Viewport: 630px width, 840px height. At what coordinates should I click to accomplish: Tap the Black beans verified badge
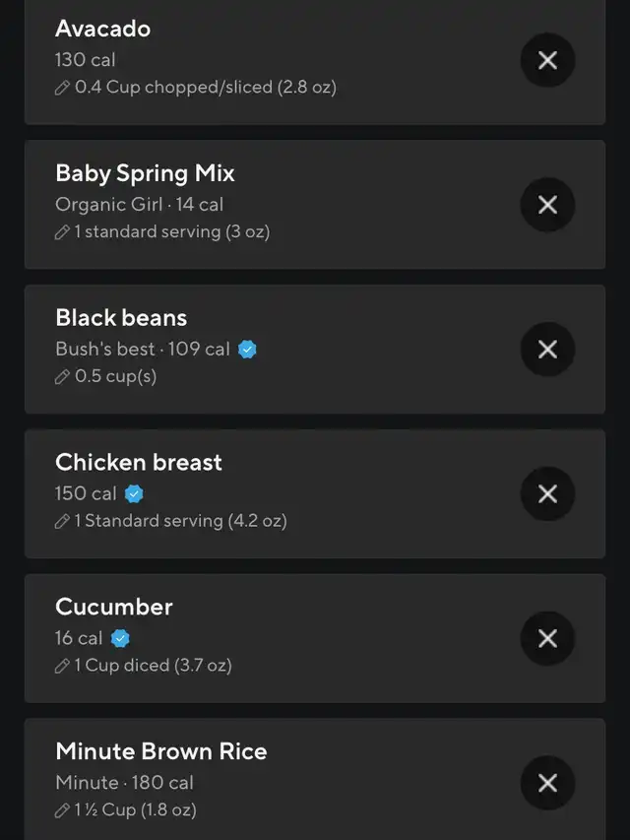[247, 349]
